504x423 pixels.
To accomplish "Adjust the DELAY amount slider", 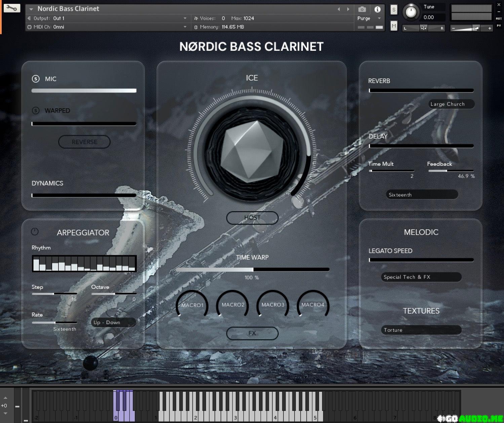I will point(421,146).
